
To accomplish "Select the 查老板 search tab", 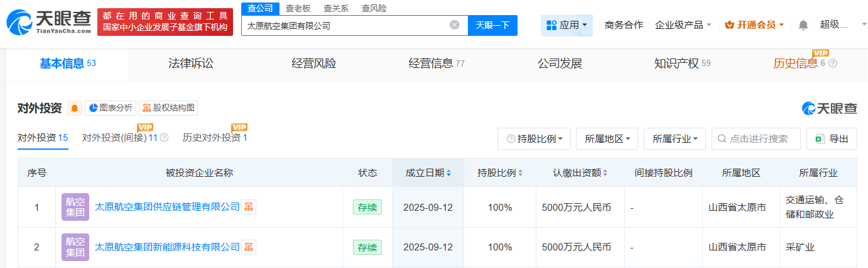I will (x=298, y=8).
